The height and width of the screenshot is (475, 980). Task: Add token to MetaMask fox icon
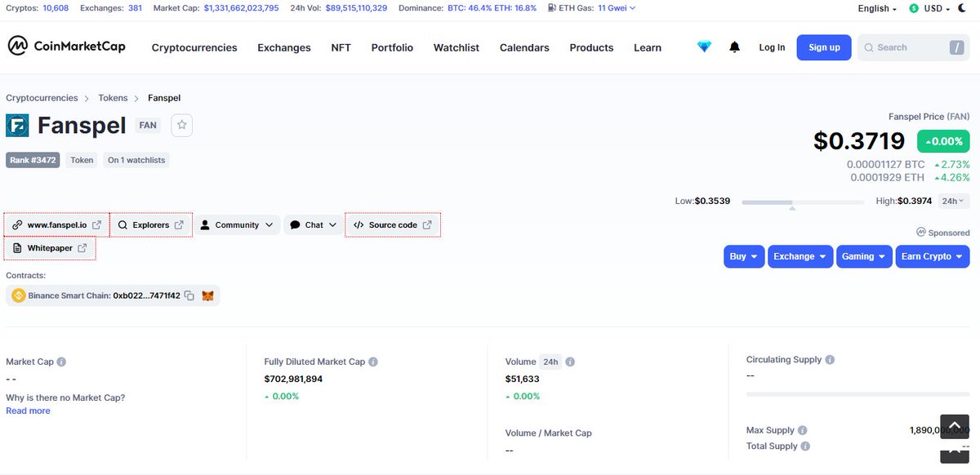click(x=208, y=295)
